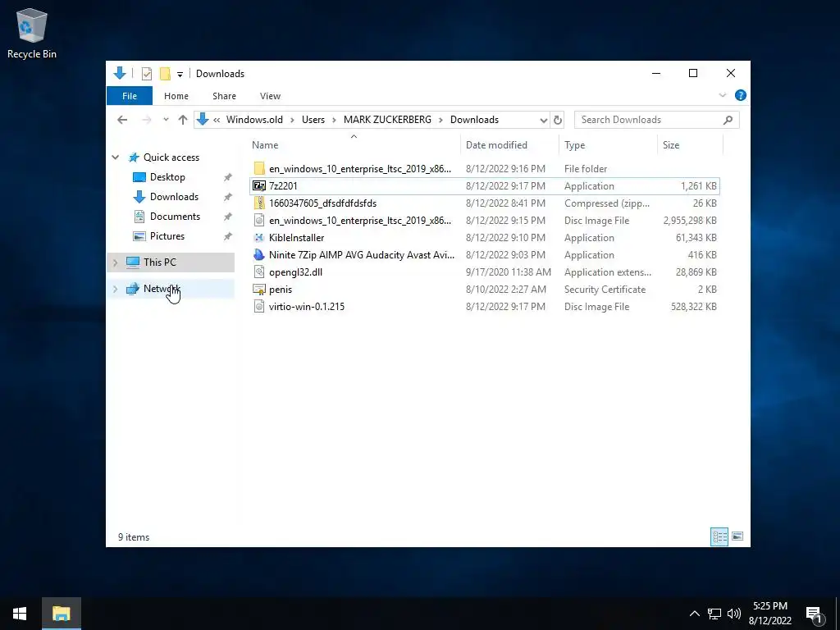Click Users in the address path
The width and height of the screenshot is (840, 630).
313,120
